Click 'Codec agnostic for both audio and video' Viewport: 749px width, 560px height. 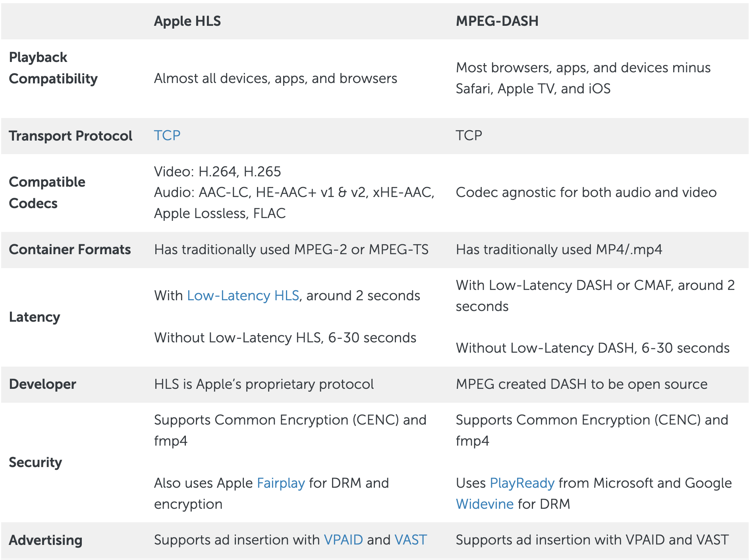point(586,192)
